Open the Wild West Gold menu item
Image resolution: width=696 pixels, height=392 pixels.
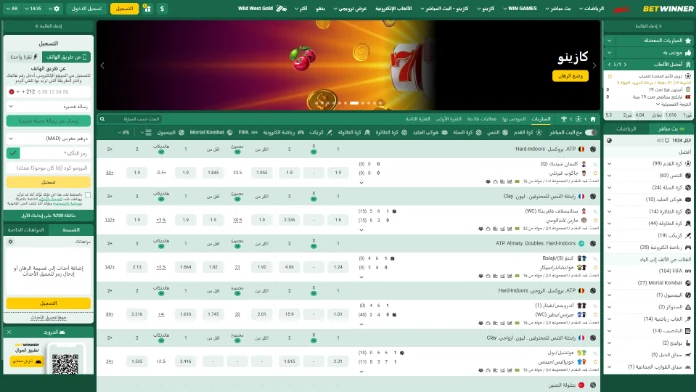262,8
